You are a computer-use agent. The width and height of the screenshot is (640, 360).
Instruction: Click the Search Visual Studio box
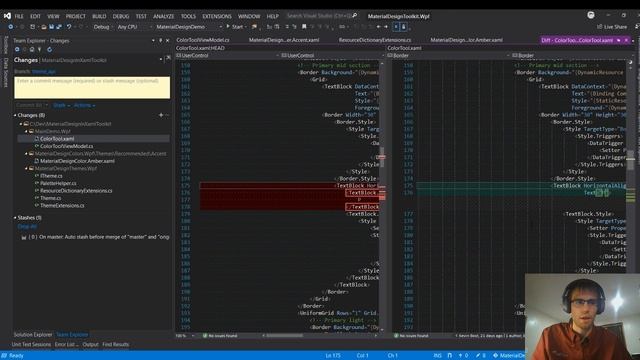(322, 16)
